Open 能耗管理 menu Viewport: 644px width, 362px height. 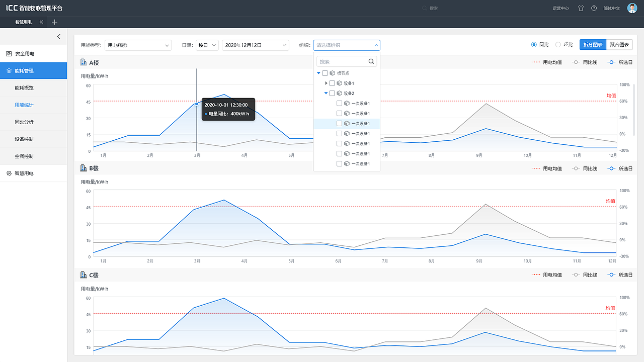pyautogui.click(x=33, y=71)
